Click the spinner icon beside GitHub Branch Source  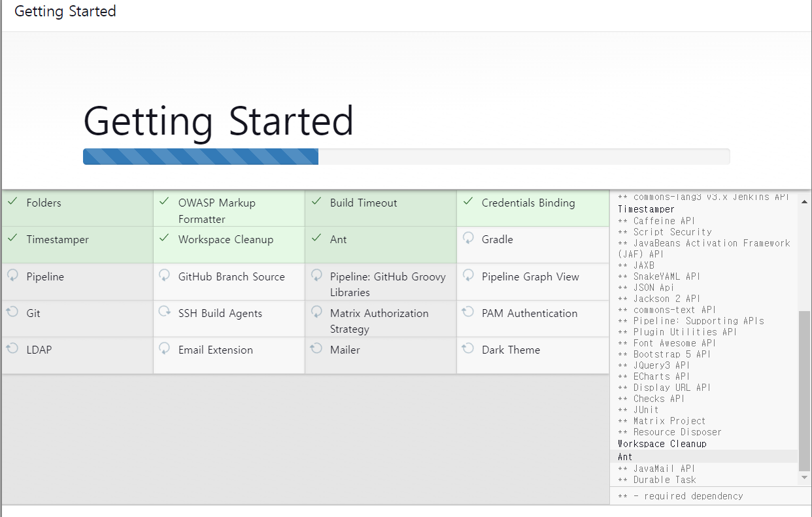click(x=165, y=275)
